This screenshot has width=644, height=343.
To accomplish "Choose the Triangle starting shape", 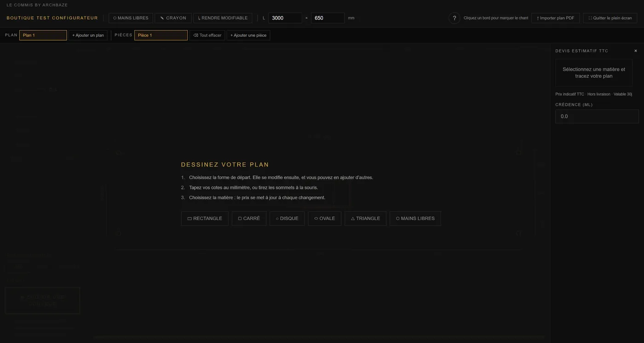I will pos(365,218).
